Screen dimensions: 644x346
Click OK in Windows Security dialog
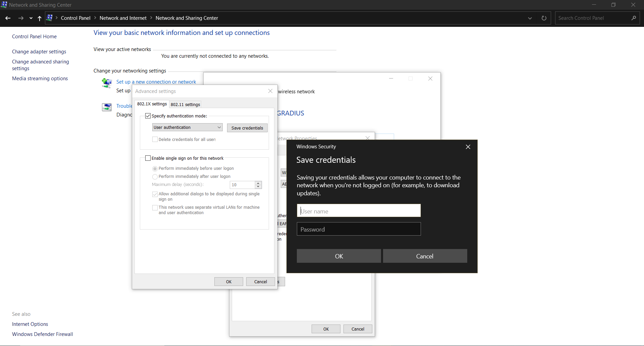pyautogui.click(x=339, y=256)
